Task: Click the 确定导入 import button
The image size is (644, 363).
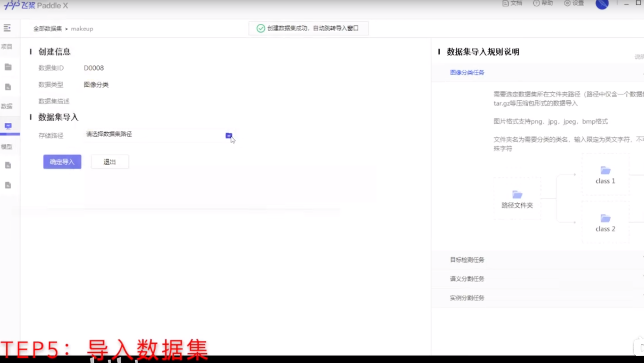Action: click(x=62, y=161)
